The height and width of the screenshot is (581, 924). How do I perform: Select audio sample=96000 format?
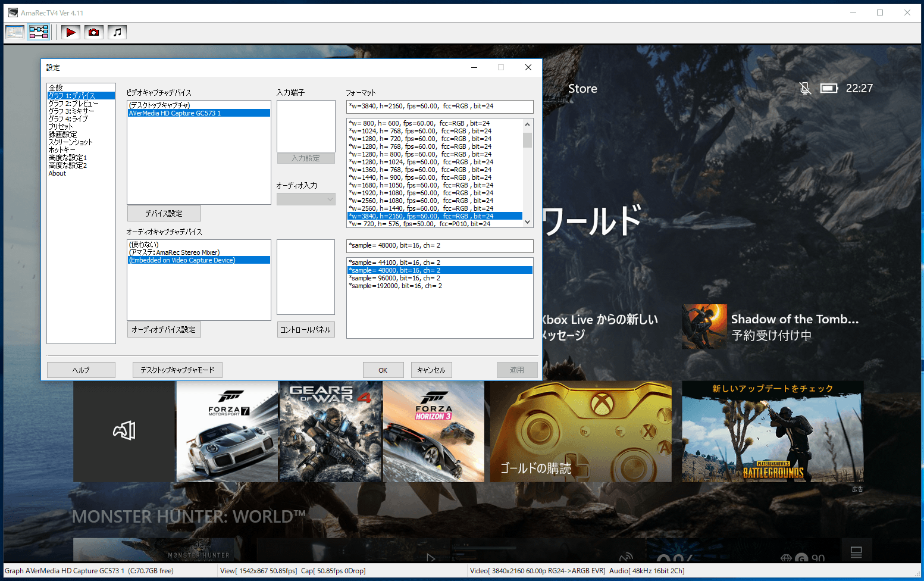pos(440,278)
